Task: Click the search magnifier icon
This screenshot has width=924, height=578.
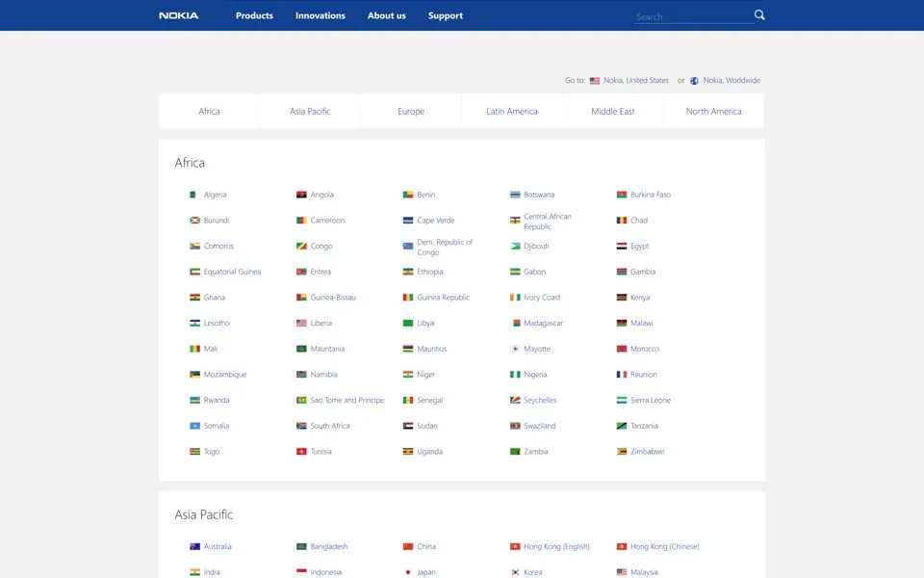Action: 759,14
